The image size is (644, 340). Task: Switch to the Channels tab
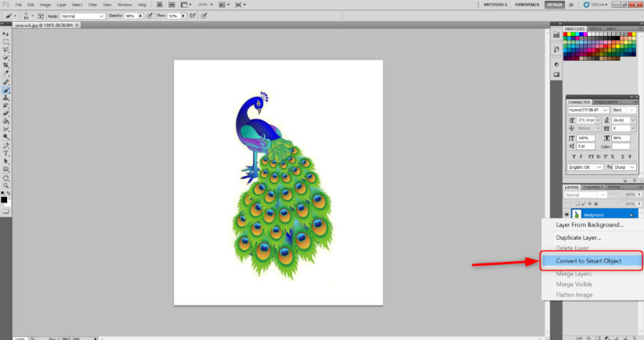(592, 188)
